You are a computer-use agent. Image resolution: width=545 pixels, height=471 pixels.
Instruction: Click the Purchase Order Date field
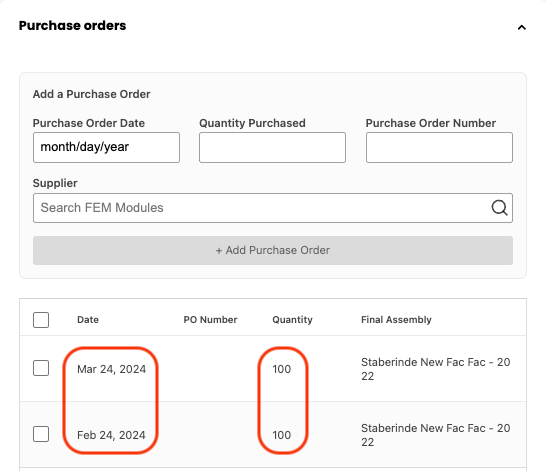(106, 147)
